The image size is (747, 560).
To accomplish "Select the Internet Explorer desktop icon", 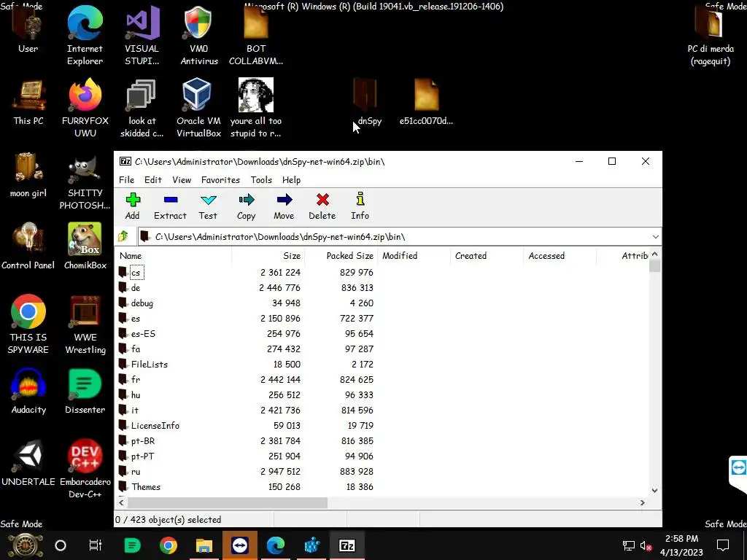I will tap(85, 36).
